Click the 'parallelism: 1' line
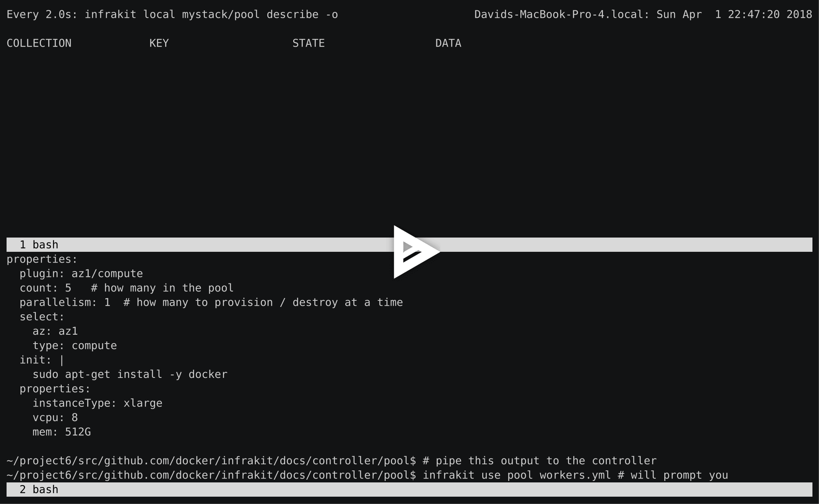 pyautogui.click(x=211, y=302)
